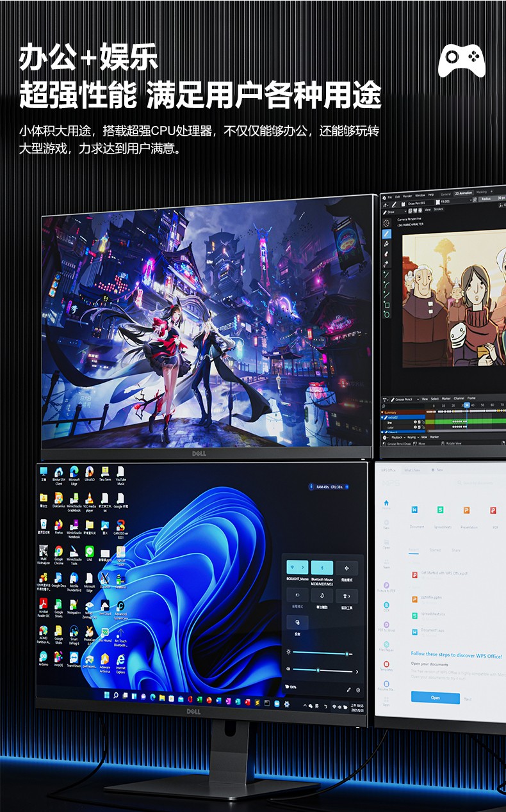
Task: Select the Fill bucket tool in Blender
Action: pyautogui.click(x=387, y=244)
